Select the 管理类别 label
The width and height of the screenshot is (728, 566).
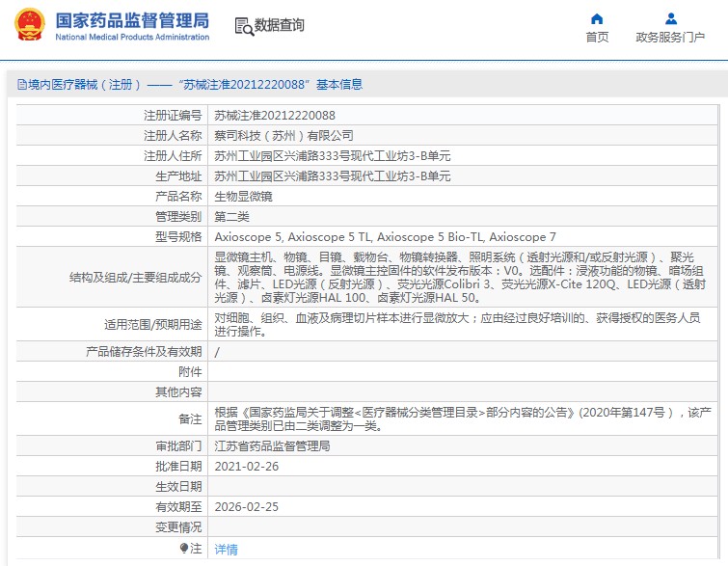178,216
